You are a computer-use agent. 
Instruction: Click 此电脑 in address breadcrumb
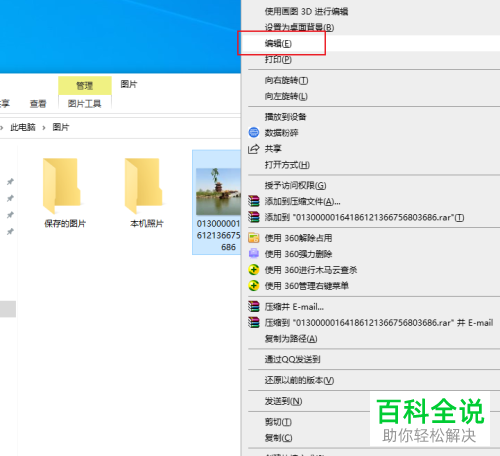pos(23,127)
